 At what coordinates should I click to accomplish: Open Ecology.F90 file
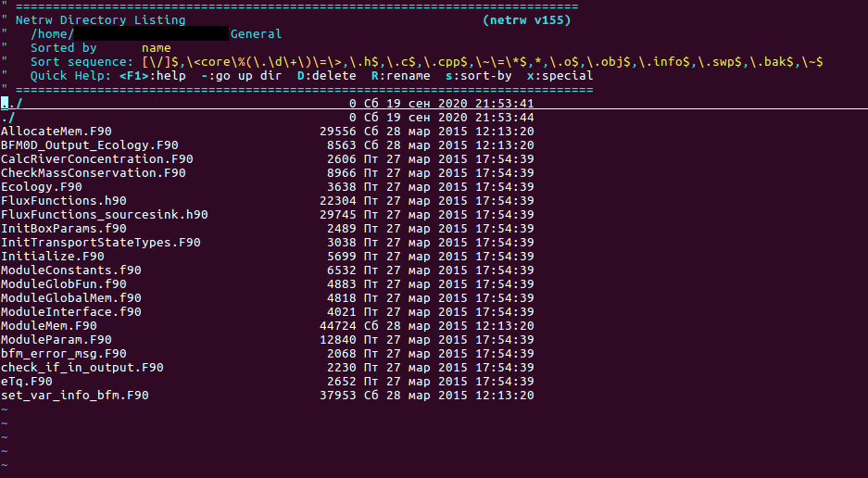(41, 186)
